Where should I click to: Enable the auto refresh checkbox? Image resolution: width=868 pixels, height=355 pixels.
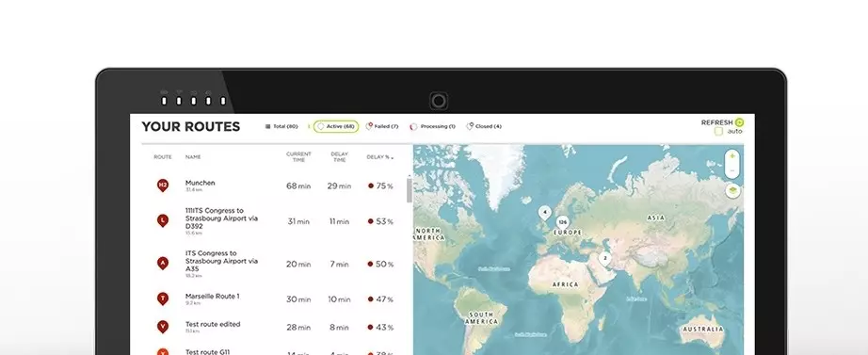pos(718,131)
